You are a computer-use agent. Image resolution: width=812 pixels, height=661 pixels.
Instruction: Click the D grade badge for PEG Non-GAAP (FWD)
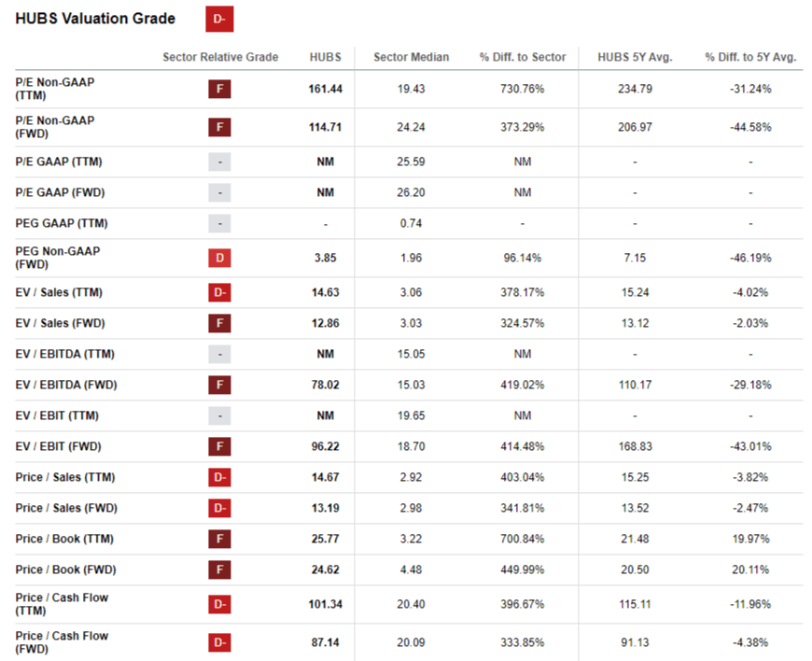pos(219,258)
